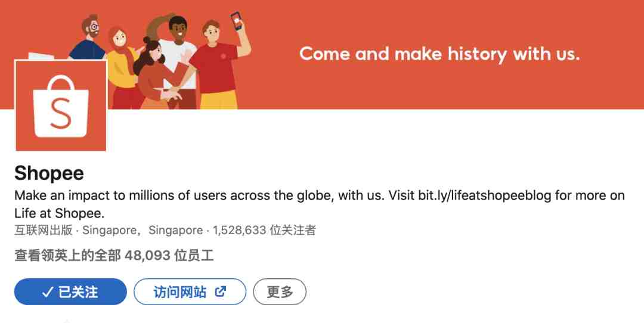Click the man in red shirt illustration

pyautogui.click(x=217, y=66)
